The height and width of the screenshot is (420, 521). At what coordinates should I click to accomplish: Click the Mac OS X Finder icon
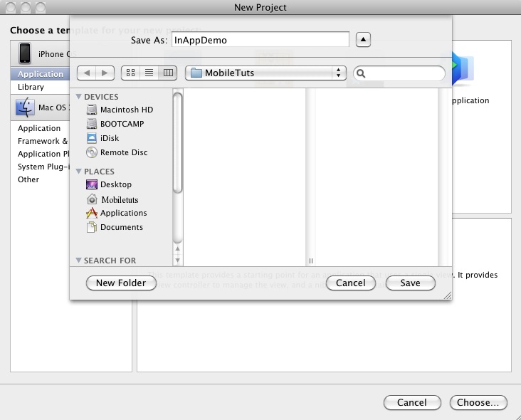coord(25,107)
